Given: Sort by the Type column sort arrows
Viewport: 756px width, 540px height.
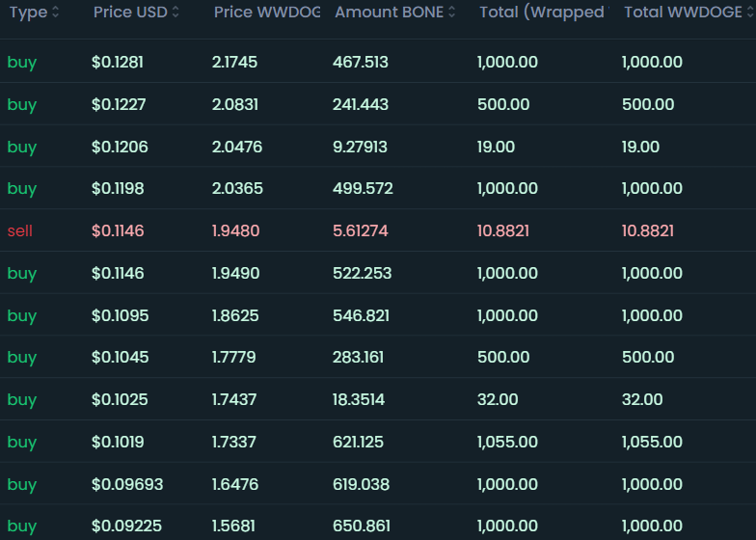Looking at the screenshot, I should tap(56, 12).
